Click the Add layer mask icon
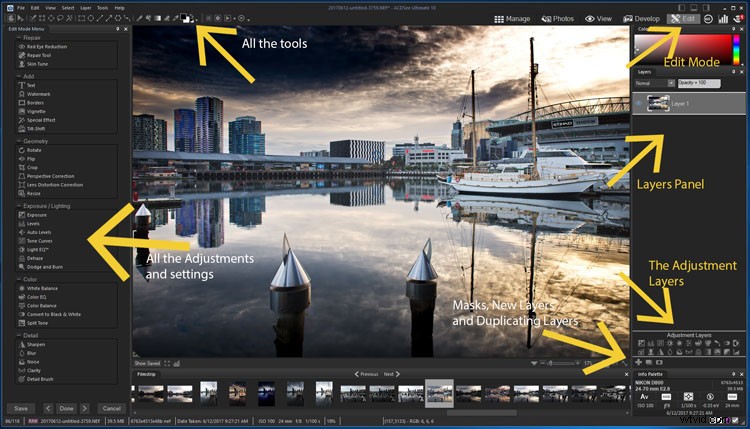The width and height of the screenshot is (750, 429). (x=659, y=363)
